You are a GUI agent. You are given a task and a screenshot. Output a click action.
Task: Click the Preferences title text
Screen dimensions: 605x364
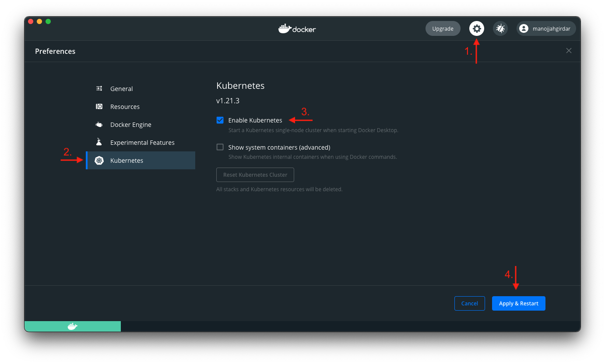point(55,51)
